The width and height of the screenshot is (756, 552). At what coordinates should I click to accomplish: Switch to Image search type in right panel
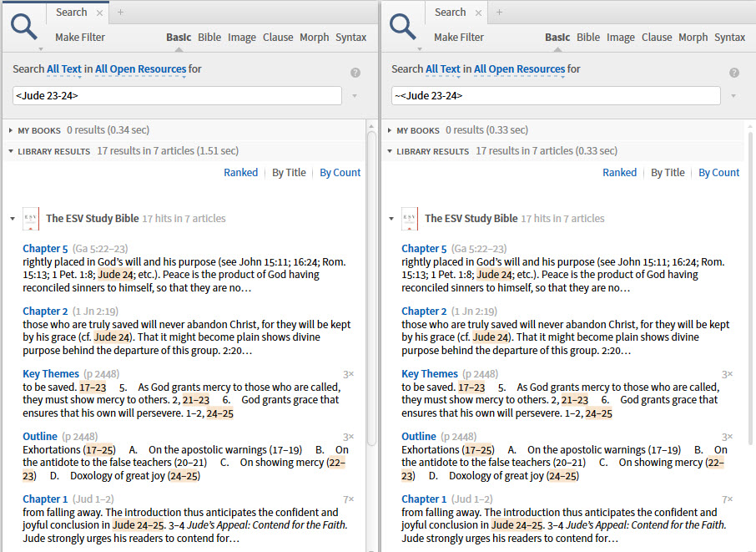pyautogui.click(x=621, y=37)
